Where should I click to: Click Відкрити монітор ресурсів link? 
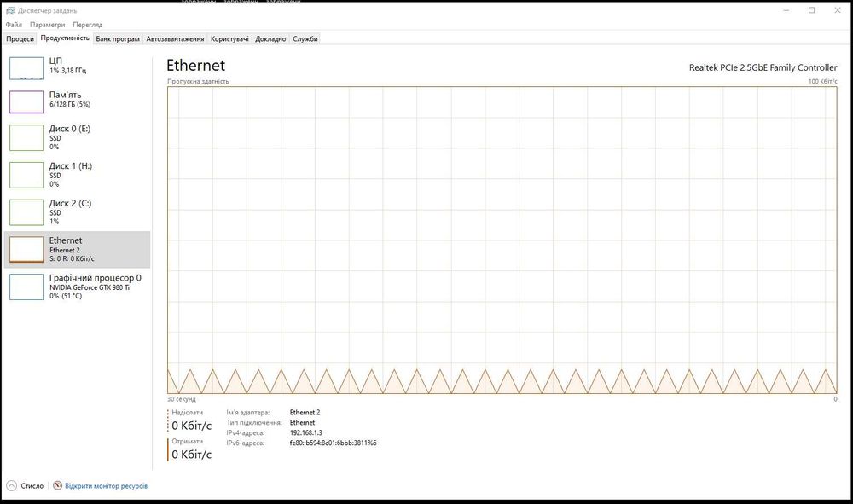[106, 485]
